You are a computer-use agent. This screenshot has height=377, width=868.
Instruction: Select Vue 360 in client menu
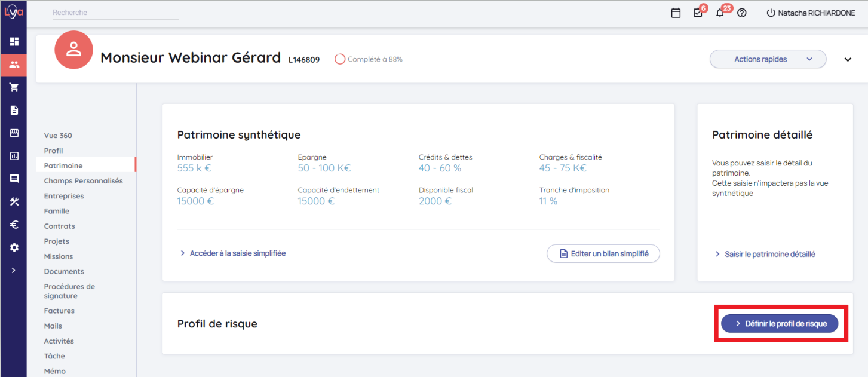58,136
